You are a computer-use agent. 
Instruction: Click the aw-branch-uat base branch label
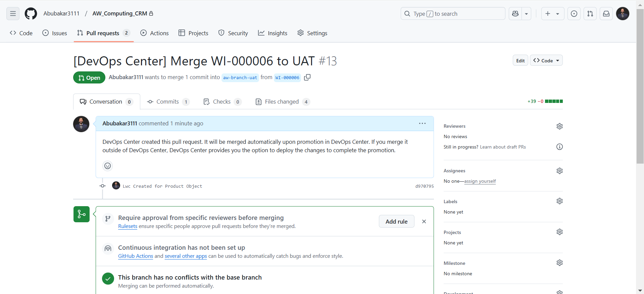click(x=240, y=77)
